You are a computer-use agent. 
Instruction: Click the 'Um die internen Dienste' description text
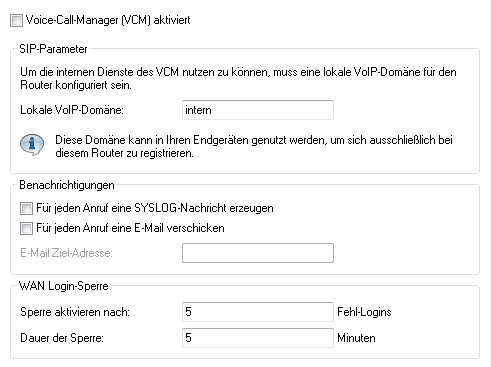coord(238,78)
